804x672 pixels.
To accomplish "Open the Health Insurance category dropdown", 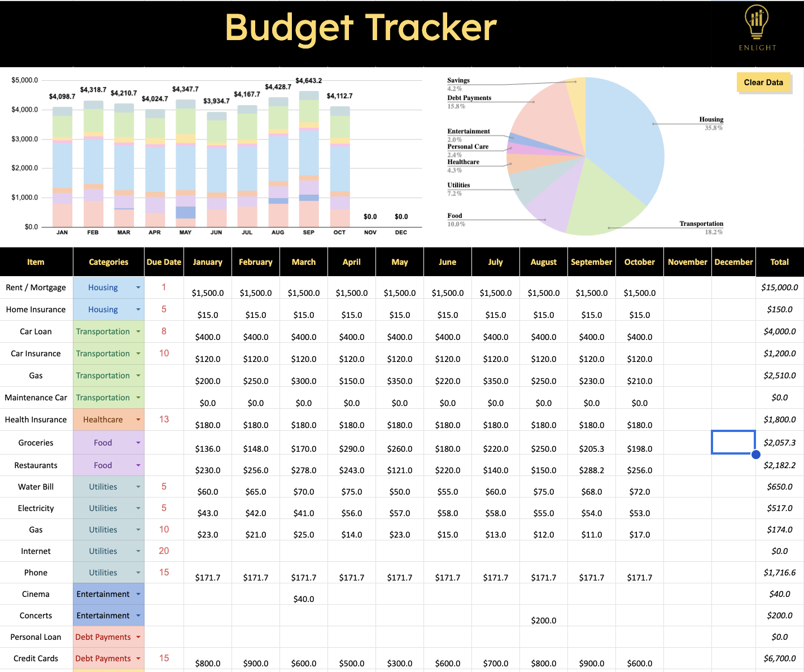I will pos(138,420).
